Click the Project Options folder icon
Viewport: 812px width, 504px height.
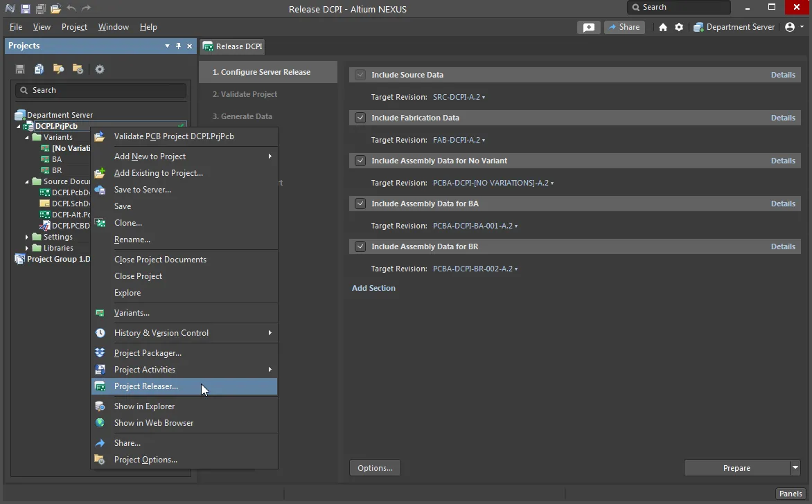point(100,460)
